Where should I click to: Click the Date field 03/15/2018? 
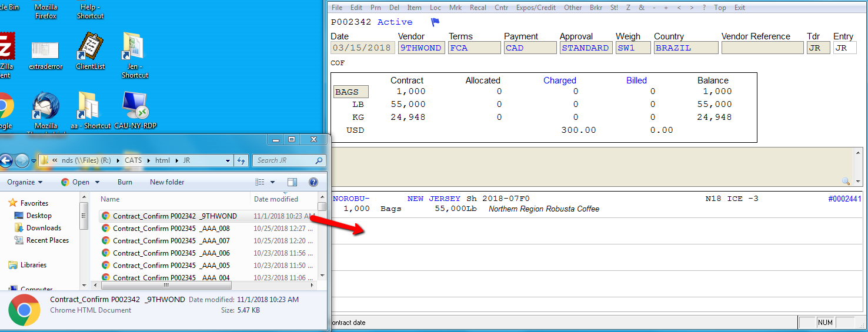(x=363, y=48)
